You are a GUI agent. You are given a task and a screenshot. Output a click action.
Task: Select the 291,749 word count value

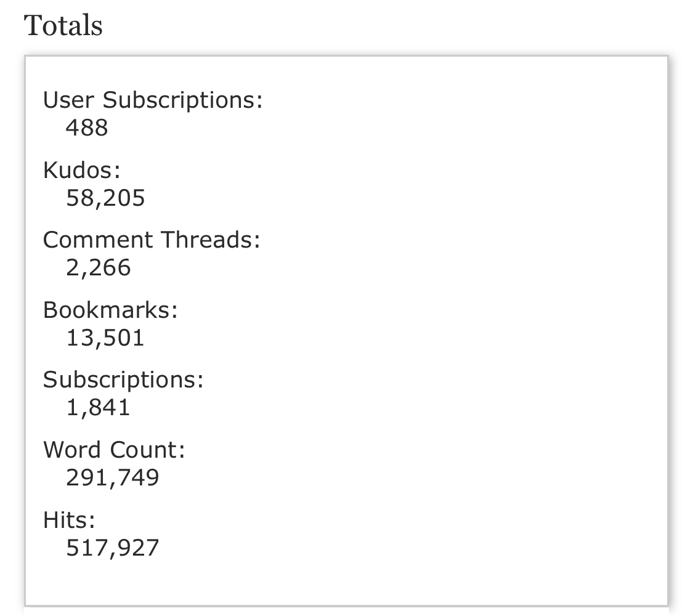113,477
